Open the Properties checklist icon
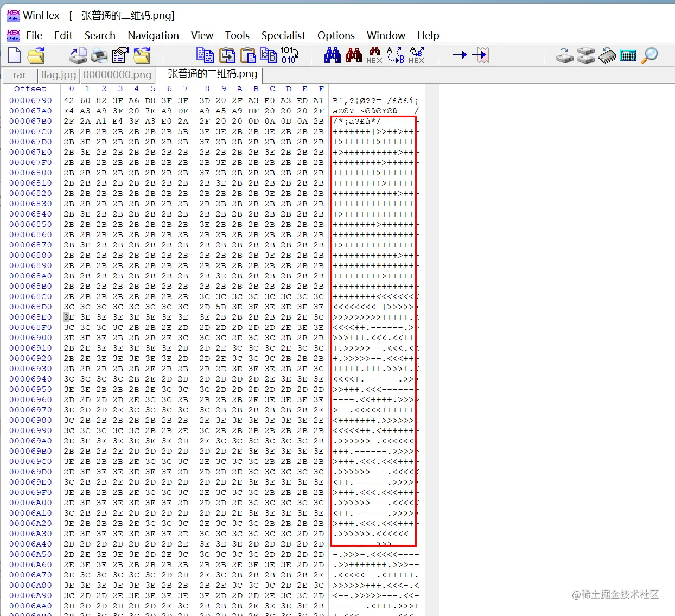Viewport: 675px width, 616px height. [x=120, y=55]
